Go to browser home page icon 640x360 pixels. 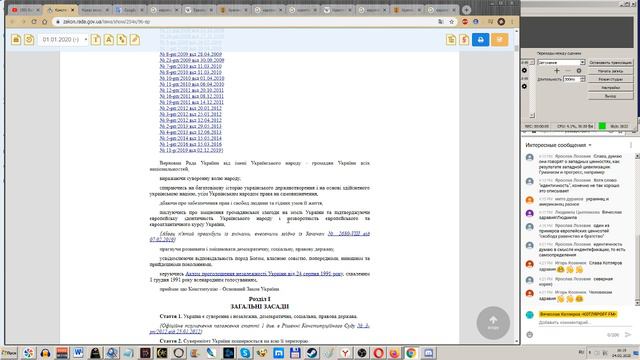[x=44, y=22]
